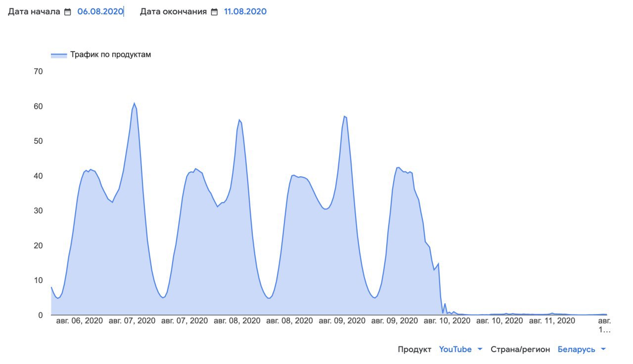
Task: Click the 'Трафик по продуктам' legend label
Action: pos(110,55)
